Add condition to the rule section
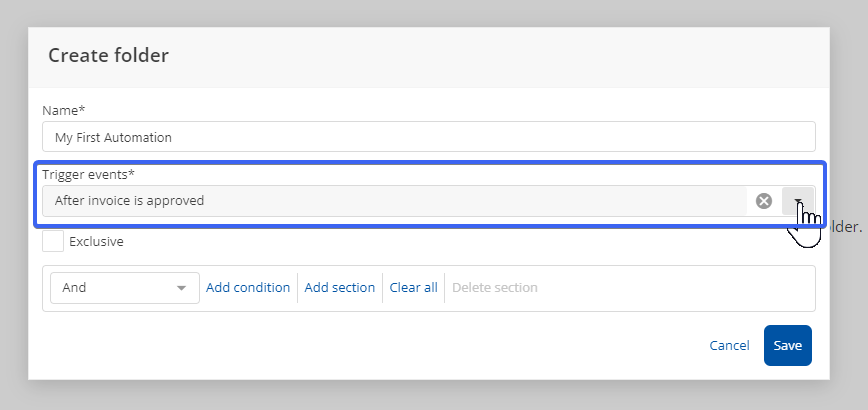The width and height of the screenshot is (868, 410). pyautogui.click(x=248, y=287)
